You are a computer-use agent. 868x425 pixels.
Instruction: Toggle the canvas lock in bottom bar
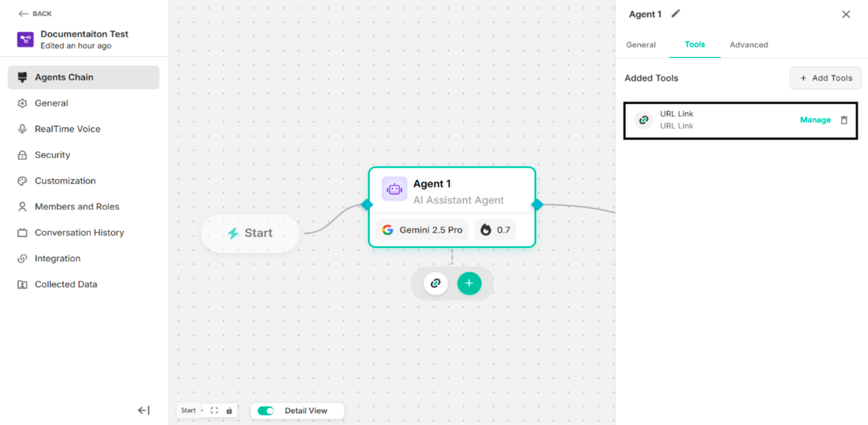pos(229,411)
